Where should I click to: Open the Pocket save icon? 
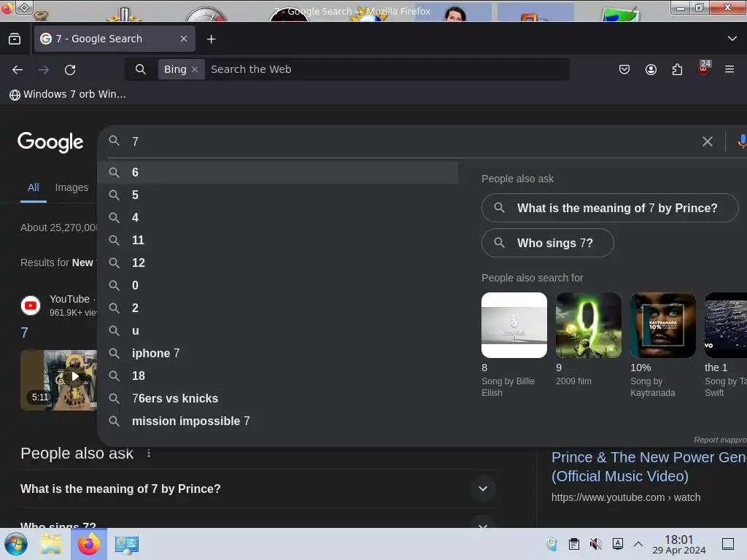624,70
